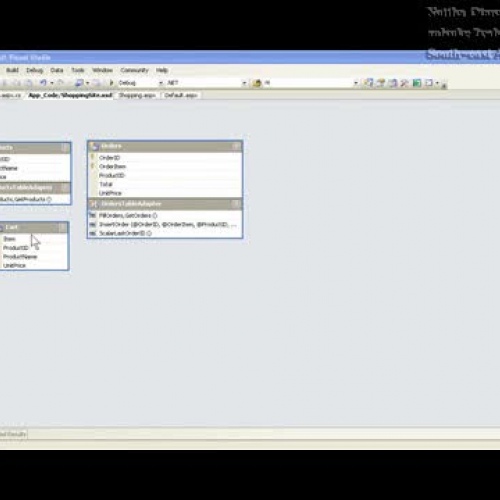Open the Find Results tab at bottom
The width and height of the screenshot is (500, 500).
pyautogui.click(x=13, y=434)
